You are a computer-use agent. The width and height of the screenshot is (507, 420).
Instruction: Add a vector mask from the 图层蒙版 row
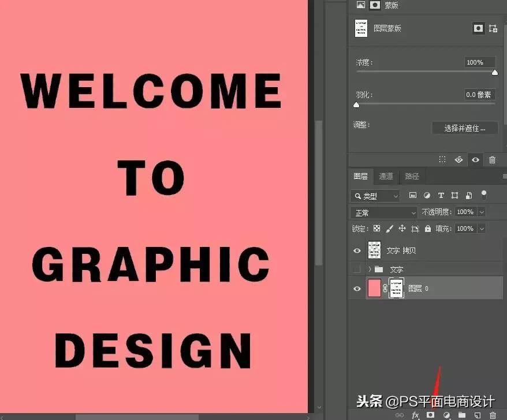point(493,28)
